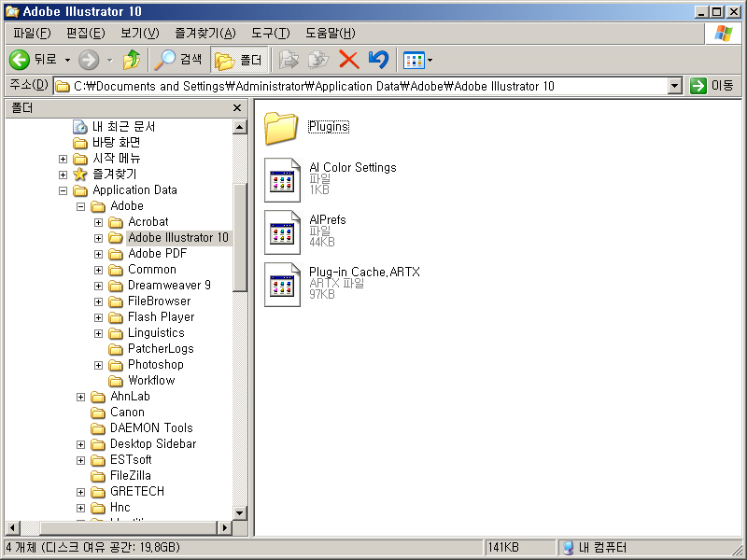Select the favorites star icon in tree
The height and width of the screenshot is (560, 747).
click(x=80, y=175)
